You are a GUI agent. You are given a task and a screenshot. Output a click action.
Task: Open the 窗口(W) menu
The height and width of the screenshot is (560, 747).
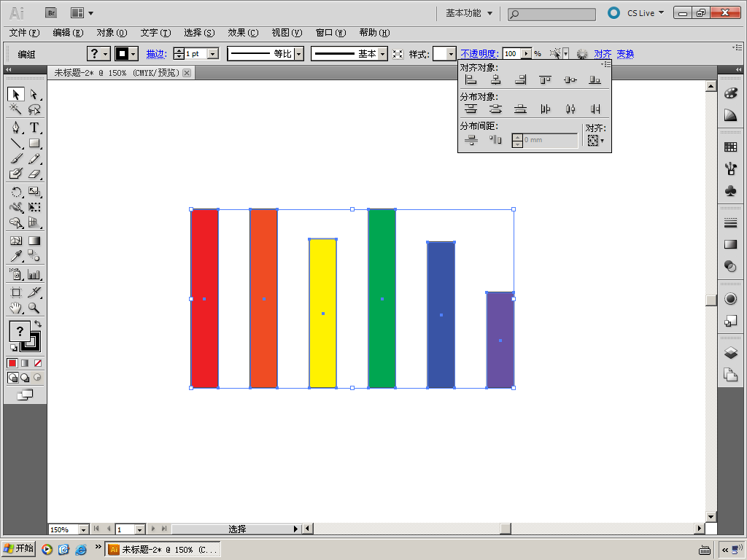pyautogui.click(x=330, y=32)
